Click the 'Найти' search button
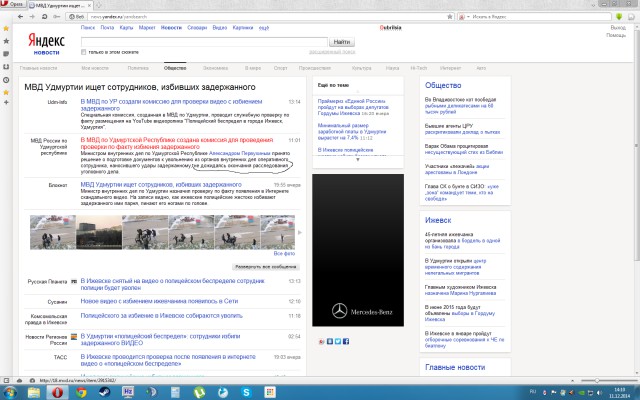The width and height of the screenshot is (640, 400). (342, 42)
